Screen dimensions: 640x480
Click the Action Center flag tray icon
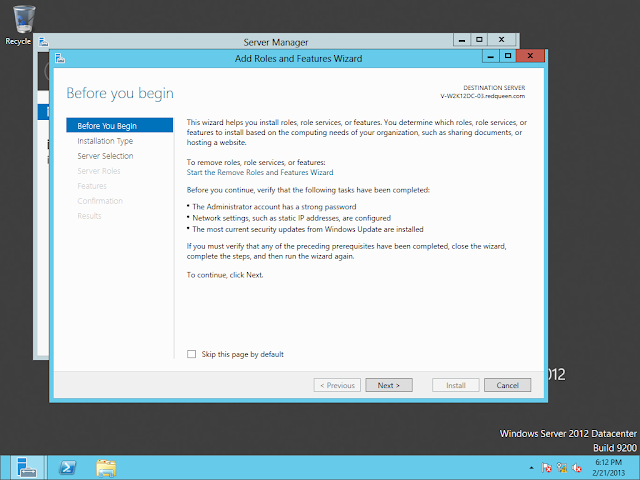(546, 468)
